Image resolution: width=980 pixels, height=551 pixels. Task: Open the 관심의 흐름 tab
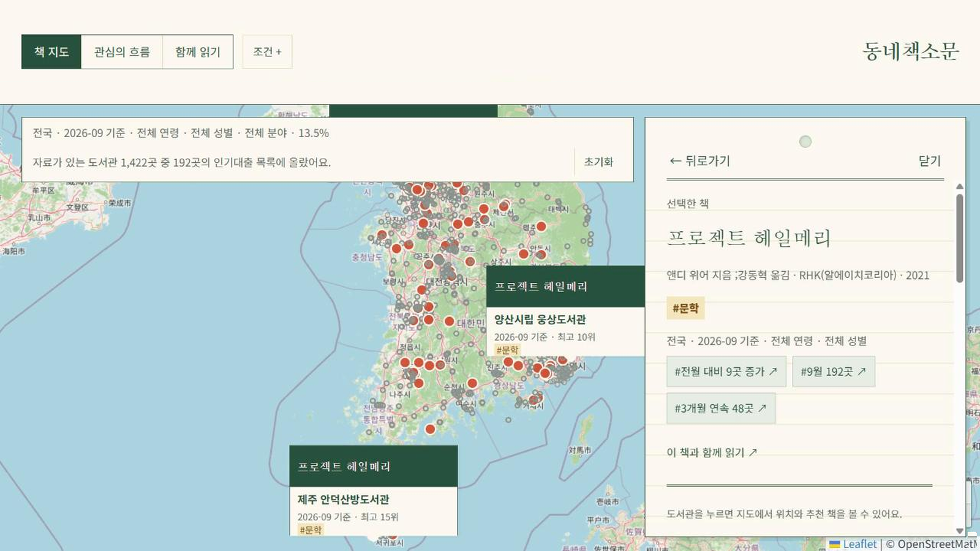122,52
